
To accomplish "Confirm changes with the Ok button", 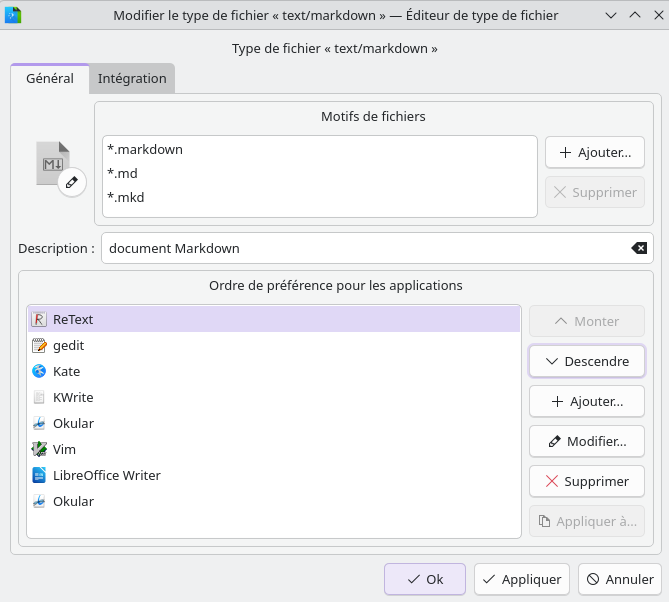I will click(424, 579).
